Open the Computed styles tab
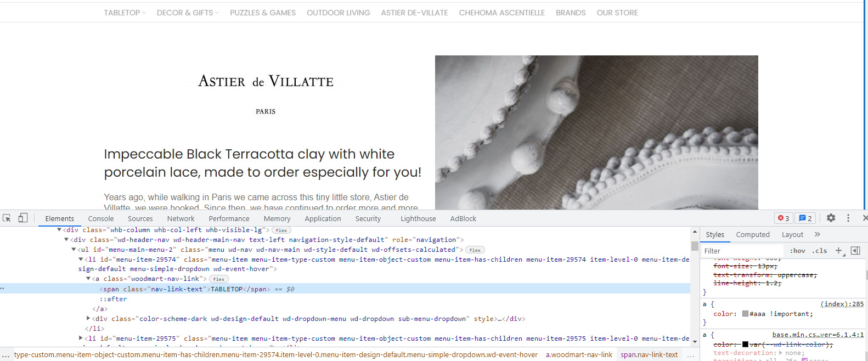Viewport: 868px width, 361px height. click(753, 234)
